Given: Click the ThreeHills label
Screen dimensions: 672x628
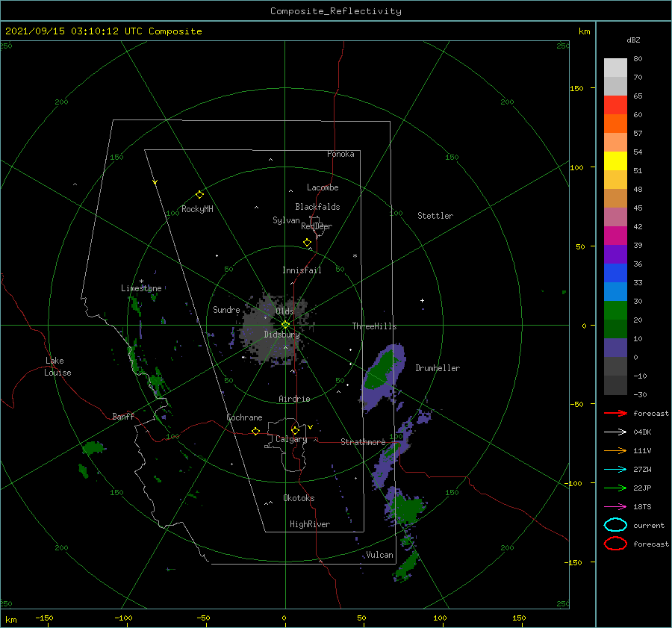Looking at the screenshot, I should [x=374, y=326].
